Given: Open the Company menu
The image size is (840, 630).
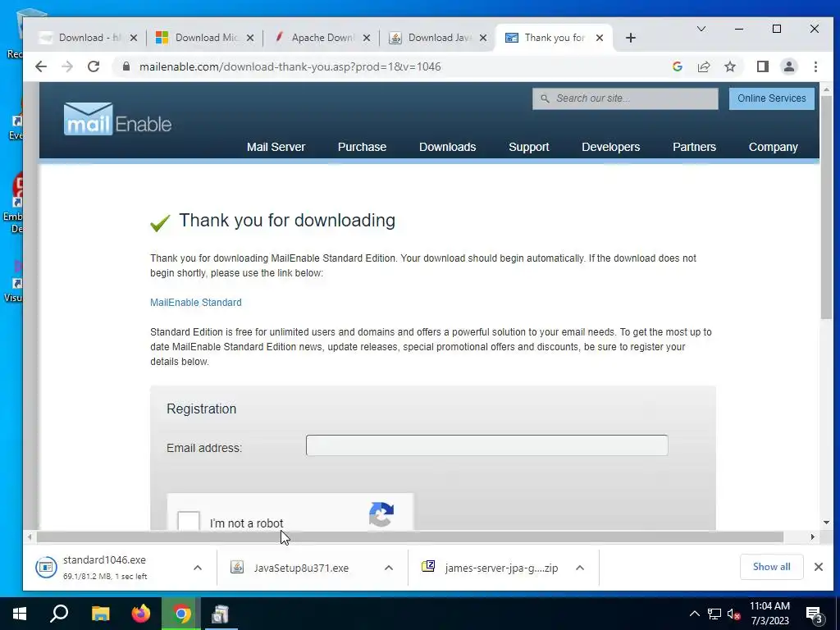Looking at the screenshot, I should 773,147.
